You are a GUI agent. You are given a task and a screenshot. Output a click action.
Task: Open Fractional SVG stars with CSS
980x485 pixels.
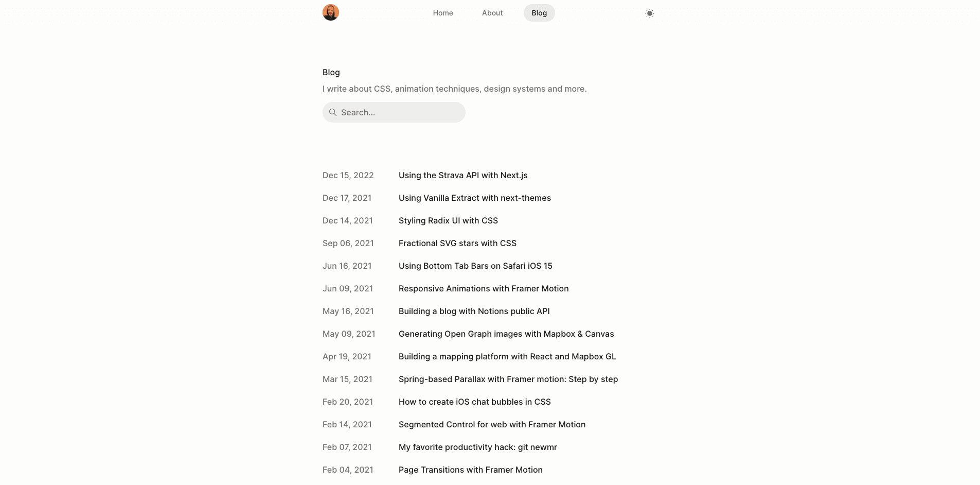click(457, 243)
